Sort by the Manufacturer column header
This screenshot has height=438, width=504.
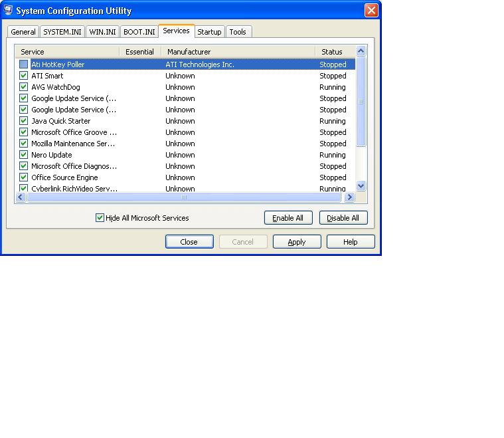point(238,52)
